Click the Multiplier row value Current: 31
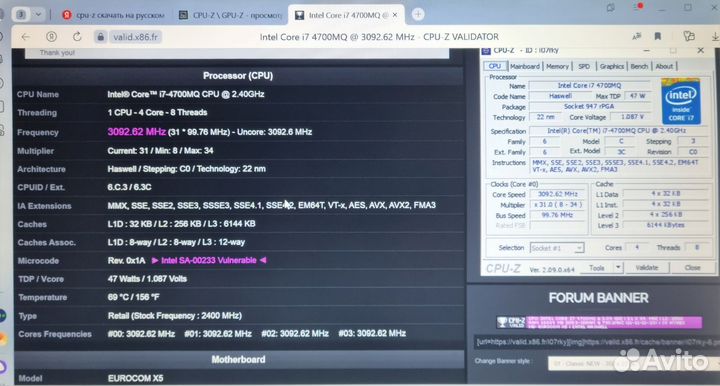The height and width of the screenshot is (386, 720). pyautogui.click(x=160, y=151)
